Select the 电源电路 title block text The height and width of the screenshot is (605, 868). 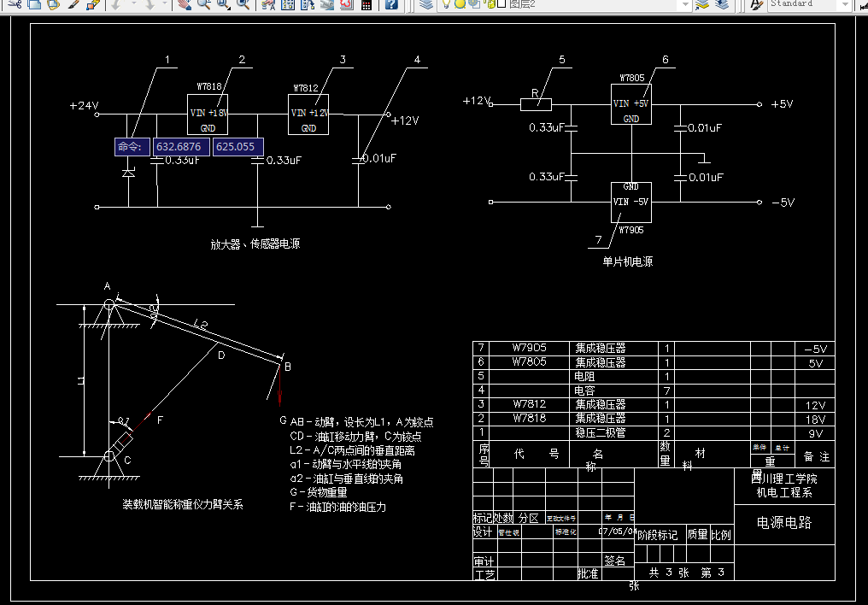(x=784, y=522)
